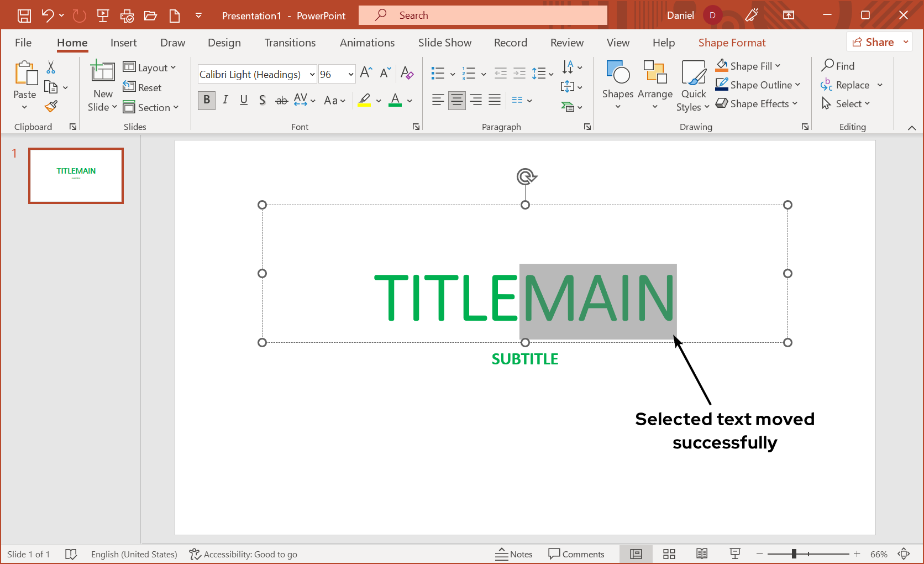Click the Notes button in status bar
924x564 pixels.
point(514,554)
